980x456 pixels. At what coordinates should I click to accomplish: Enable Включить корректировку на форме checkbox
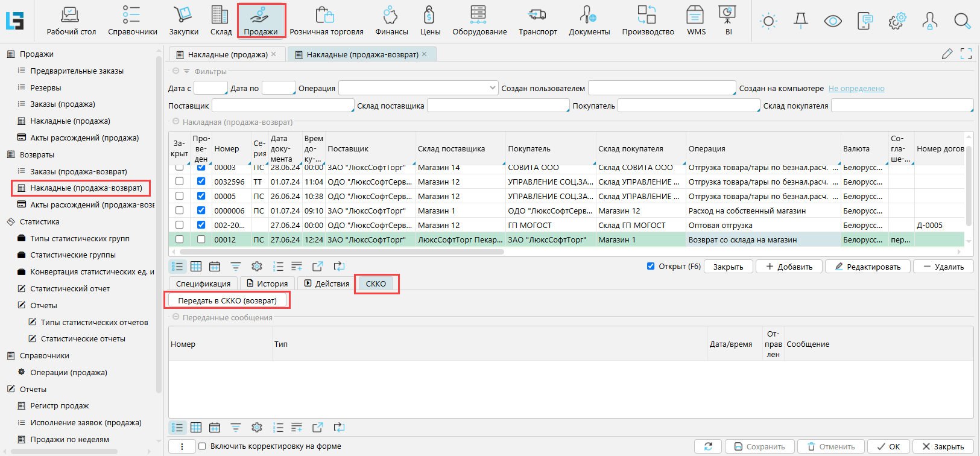[x=202, y=446]
